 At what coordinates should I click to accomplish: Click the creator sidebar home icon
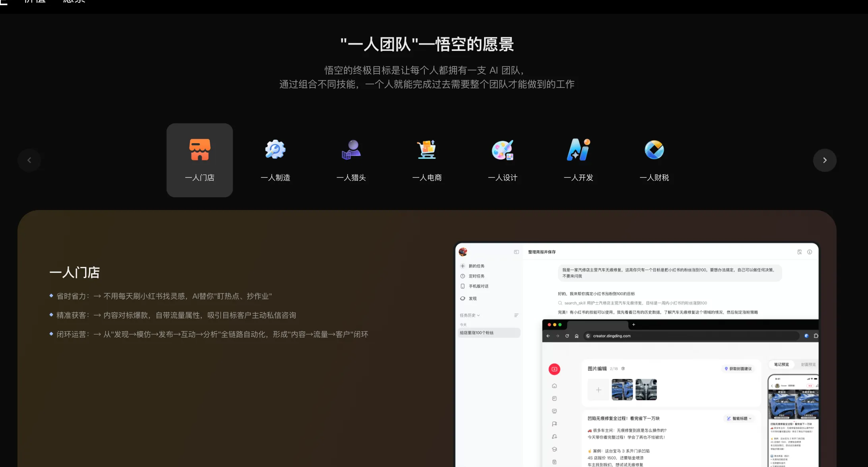(x=554, y=386)
